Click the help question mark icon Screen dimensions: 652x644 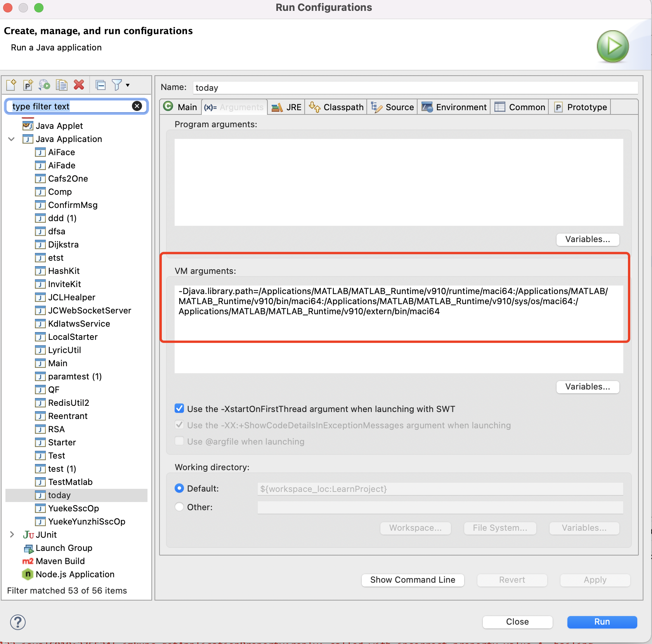pyautogui.click(x=18, y=622)
